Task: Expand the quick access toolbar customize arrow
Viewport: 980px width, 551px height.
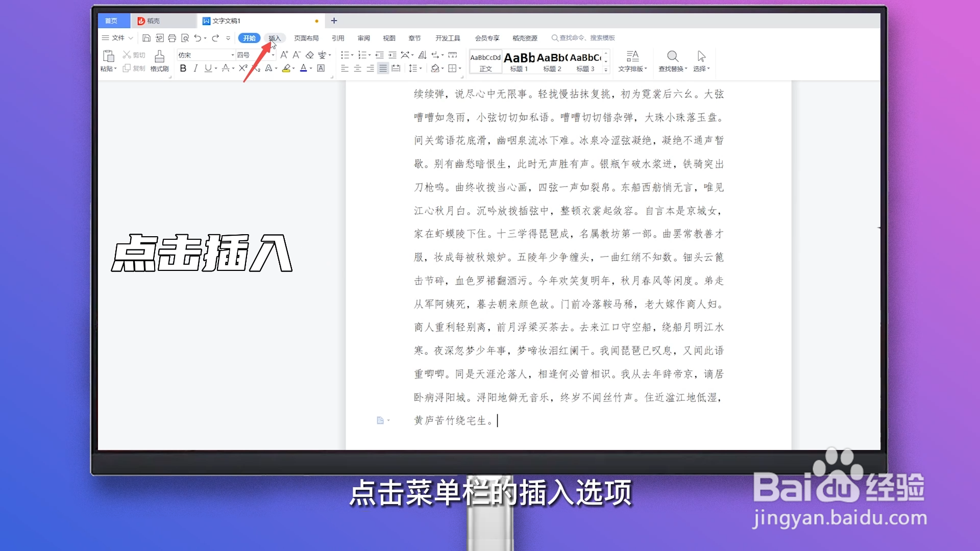Action: click(228, 38)
